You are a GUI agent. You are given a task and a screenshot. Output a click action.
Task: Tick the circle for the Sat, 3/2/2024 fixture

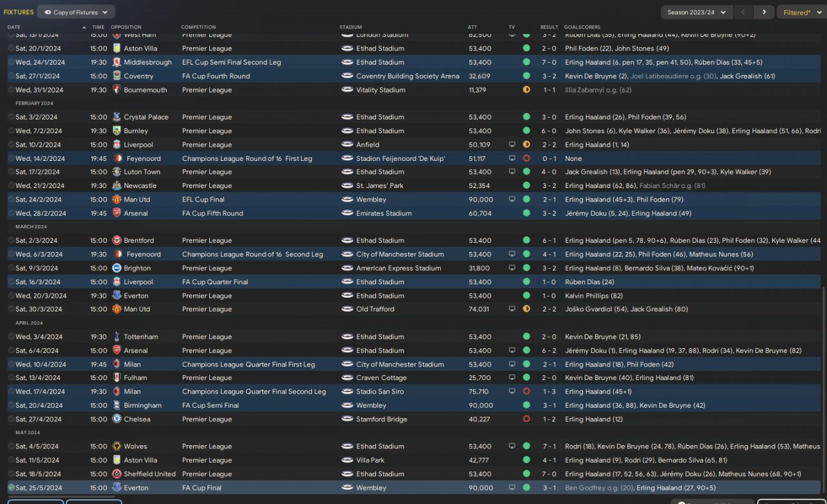click(11, 118)
